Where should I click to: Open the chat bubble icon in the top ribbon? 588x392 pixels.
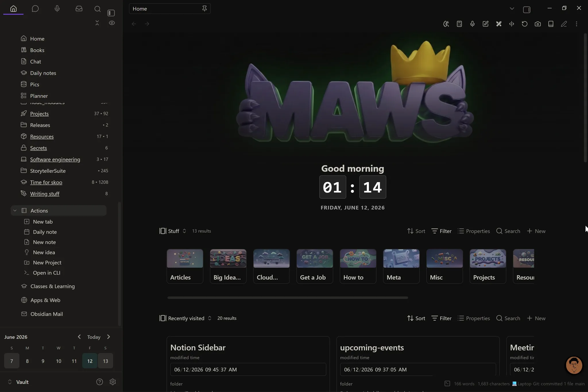[x=35, y=9]
